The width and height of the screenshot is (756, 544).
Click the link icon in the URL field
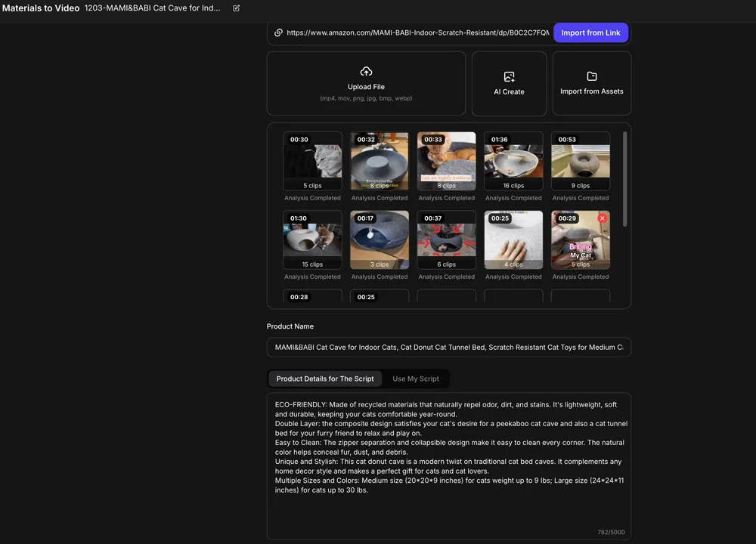279,33
